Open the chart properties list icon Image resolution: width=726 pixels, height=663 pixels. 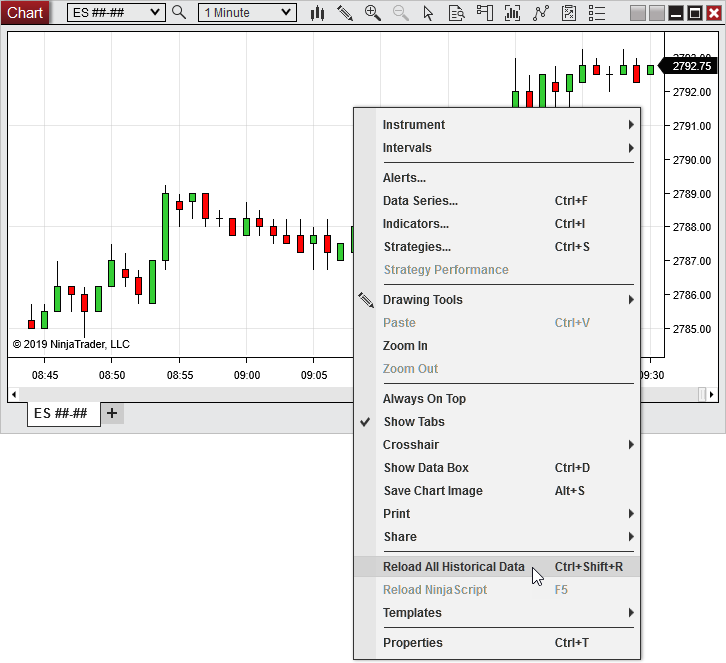[597, 13]
